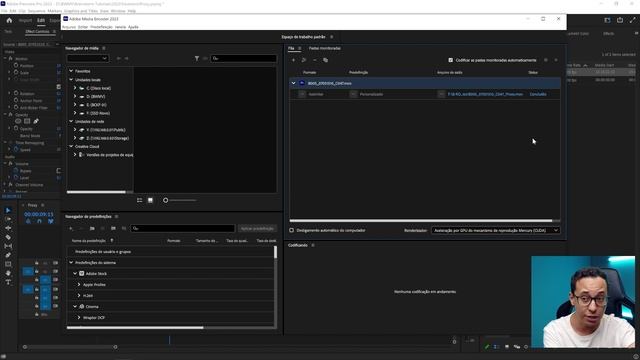Image resolution: width=640 pixels, height=360 pixels.
Task: Select the Fila tab
Action: [291, 48]
